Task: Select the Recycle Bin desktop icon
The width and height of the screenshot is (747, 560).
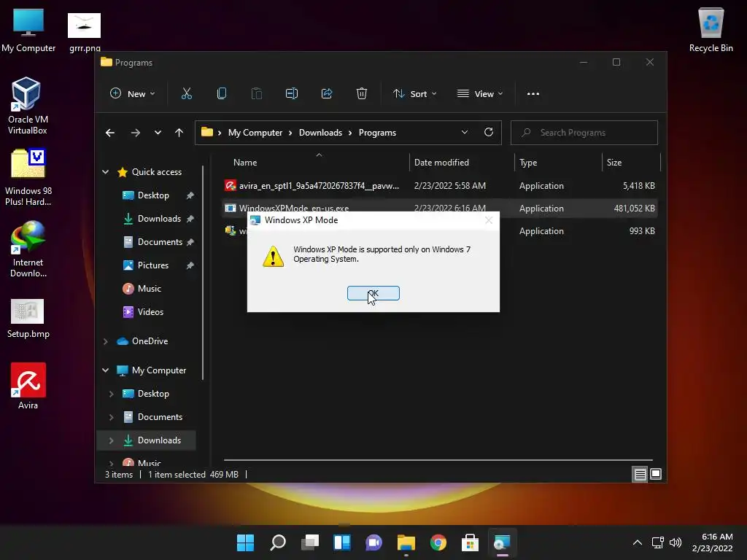Action: tap(711, 29)
